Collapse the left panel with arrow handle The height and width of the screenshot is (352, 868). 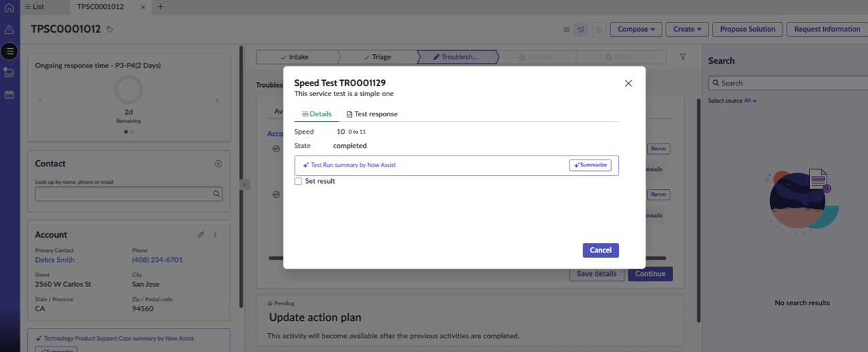tap(244, 184)
